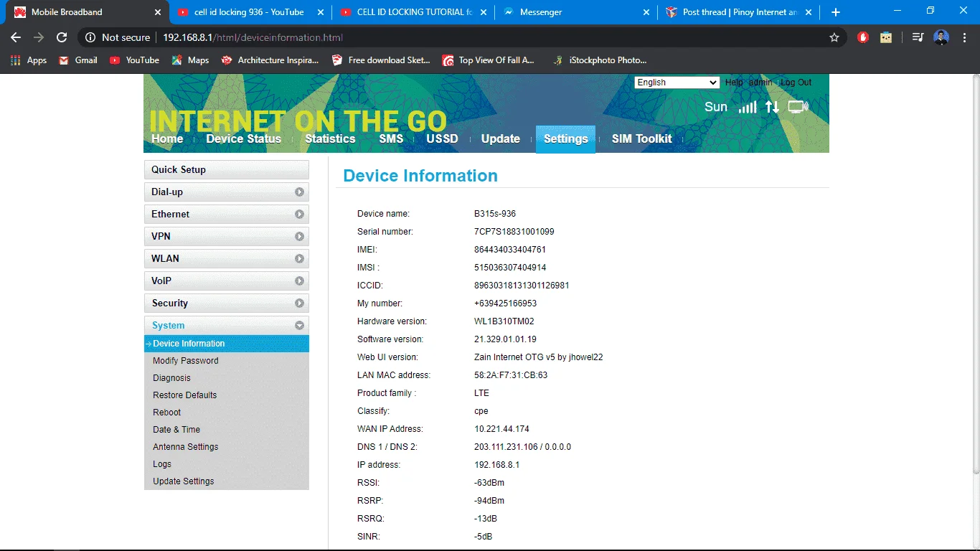Screen dimensions: 980x551
Task: Reload the page with refresh icon
Action: [62, 37]
